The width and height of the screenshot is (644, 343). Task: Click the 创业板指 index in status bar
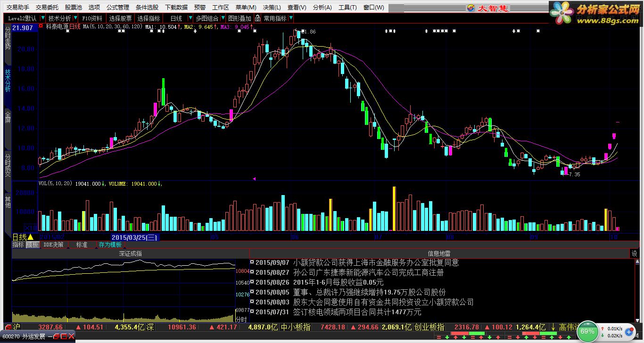click(429, 327)
